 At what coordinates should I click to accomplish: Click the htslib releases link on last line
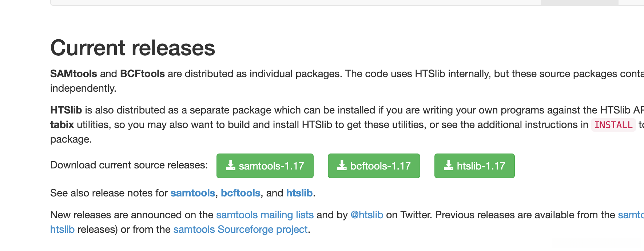click(62, 229)
